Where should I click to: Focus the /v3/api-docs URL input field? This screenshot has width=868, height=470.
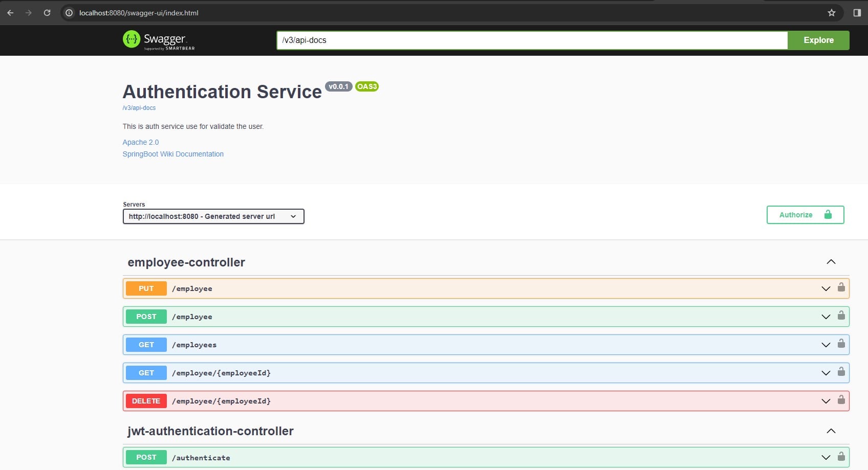click(x=531, y=40)
